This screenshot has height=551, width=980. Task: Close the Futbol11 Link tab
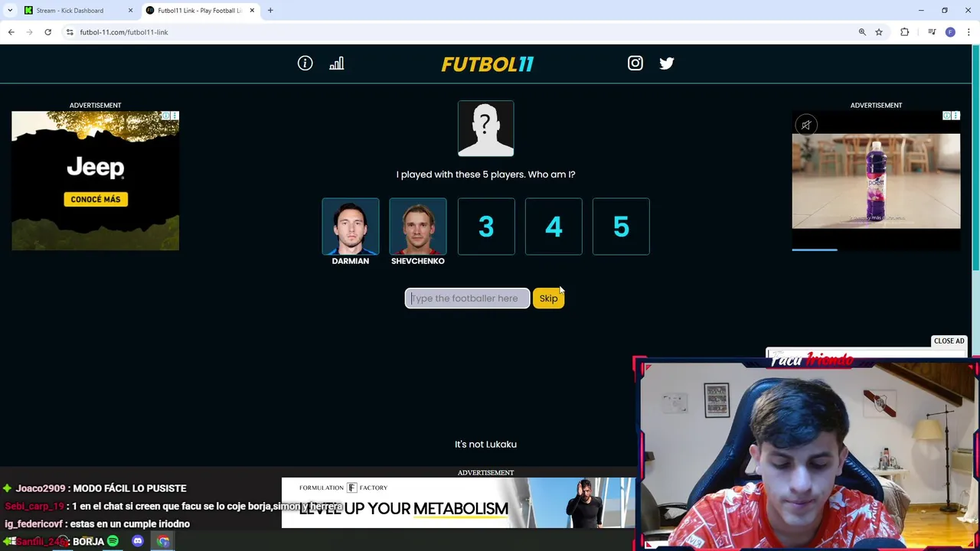coord(252,11)
